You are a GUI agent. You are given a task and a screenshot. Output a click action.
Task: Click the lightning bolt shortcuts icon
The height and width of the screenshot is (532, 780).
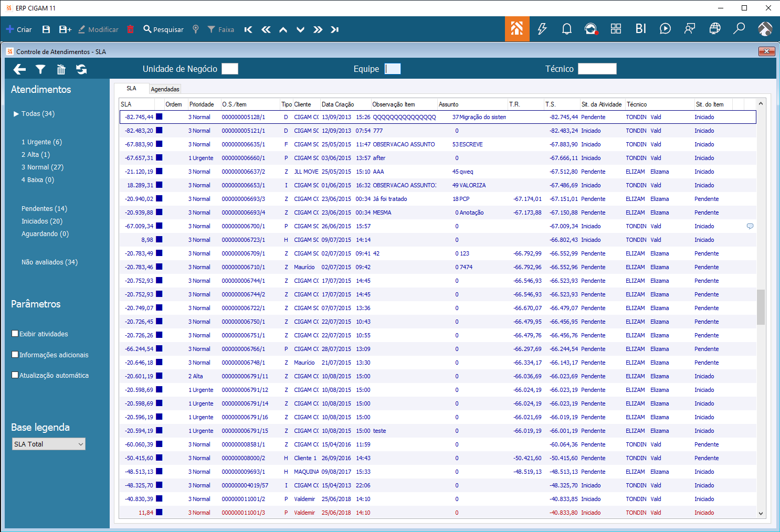[542, 29]
